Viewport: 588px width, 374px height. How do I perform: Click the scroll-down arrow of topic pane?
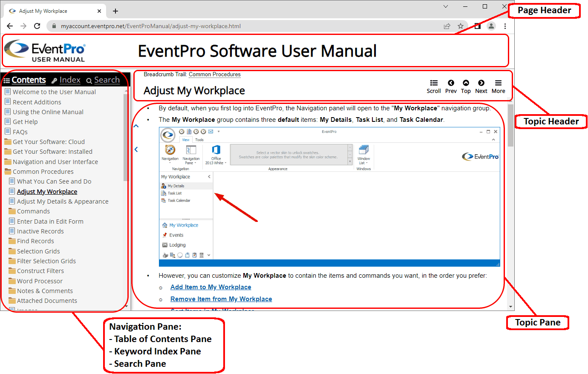click(x=510, y=307)
